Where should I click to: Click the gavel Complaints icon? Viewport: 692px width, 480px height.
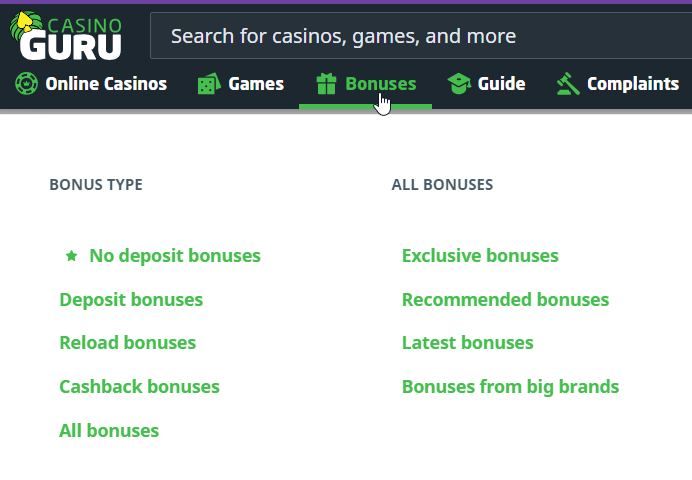(568, 84)
